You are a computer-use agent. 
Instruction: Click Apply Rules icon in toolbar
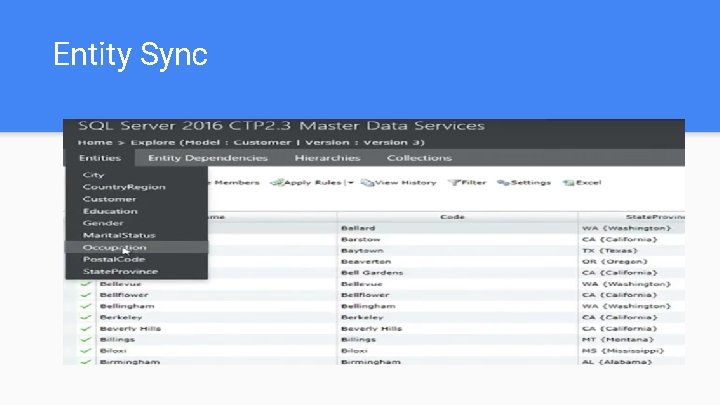pos(276,183)
